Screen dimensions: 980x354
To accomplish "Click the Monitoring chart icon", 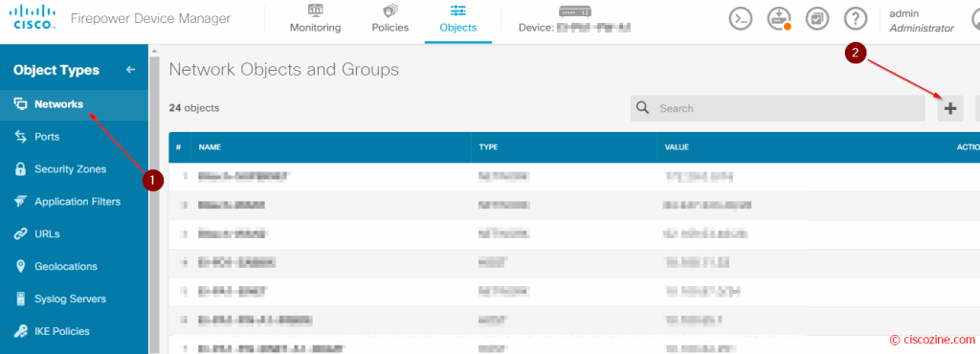I will pyautogui.click(x=316, y=11).
